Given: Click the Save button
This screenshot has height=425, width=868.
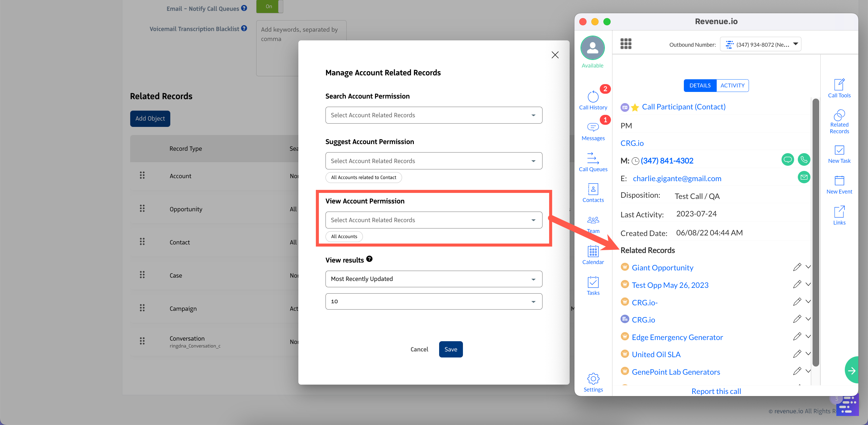Looking at the screenshot, I should coord(451,350).
